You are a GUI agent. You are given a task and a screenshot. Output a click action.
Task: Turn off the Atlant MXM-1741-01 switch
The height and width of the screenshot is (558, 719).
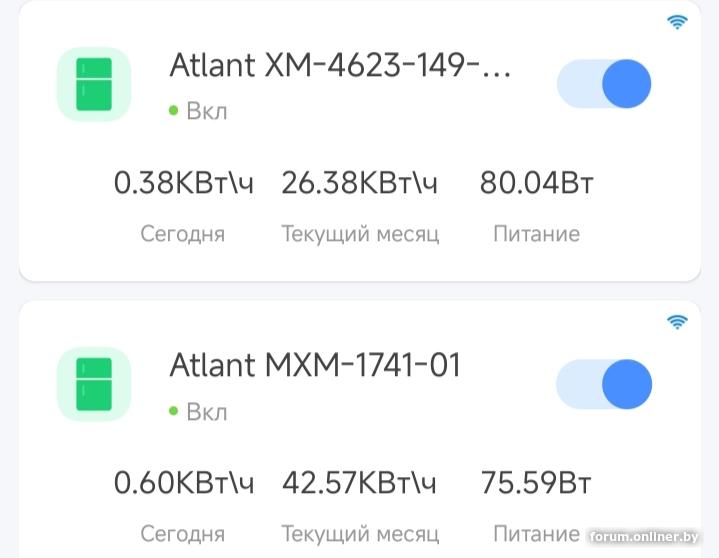coord(604,384)
